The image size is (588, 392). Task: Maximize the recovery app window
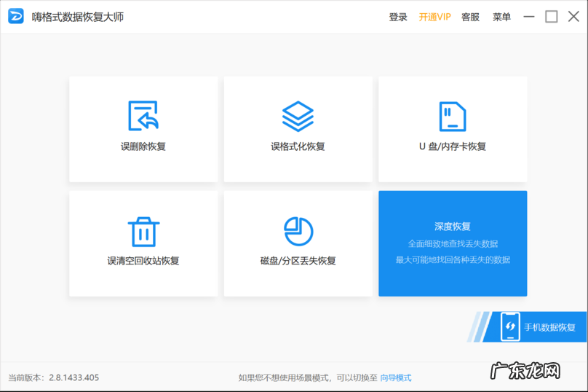[x=552, y=17]
